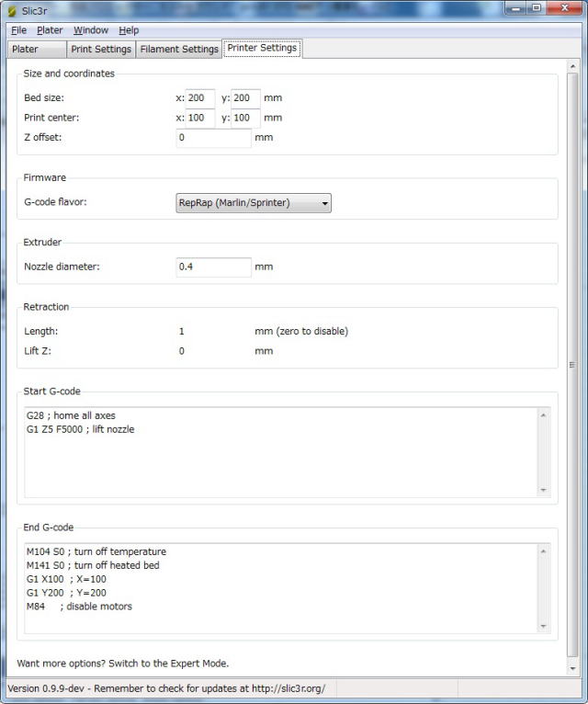The height and width of the screenshot is (704, 588).
Task: Click main window scrollbar down arrow
Action: pyautogui.click(x=572, y=669)
